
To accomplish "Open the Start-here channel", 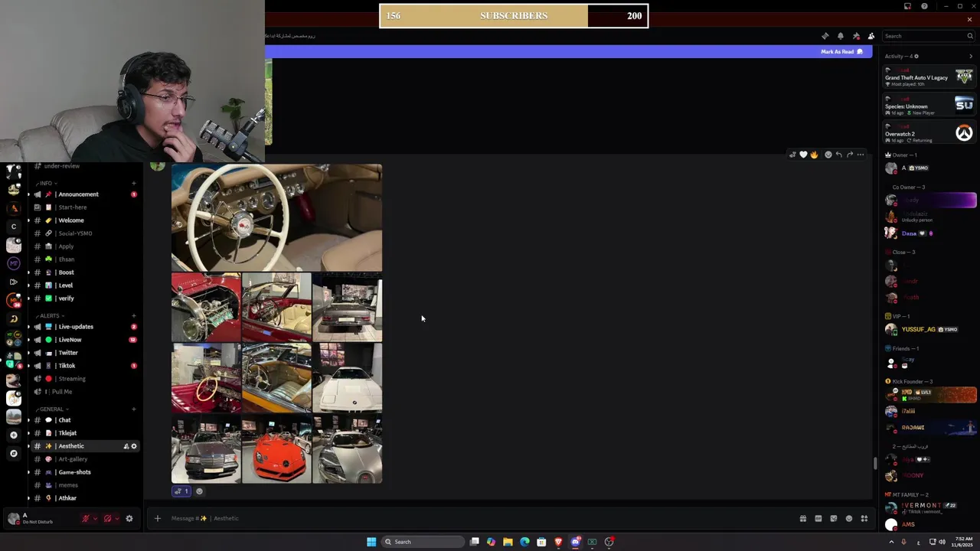I will (x=84, y=207).
